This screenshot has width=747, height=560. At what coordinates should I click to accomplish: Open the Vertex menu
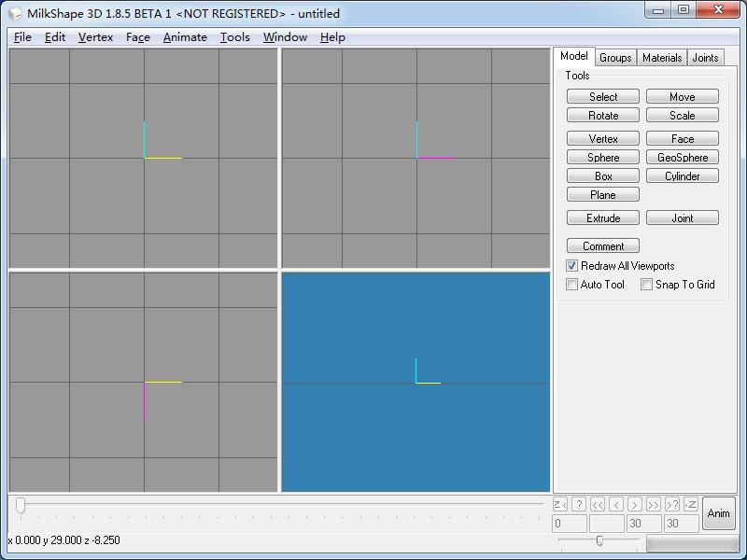96,37
